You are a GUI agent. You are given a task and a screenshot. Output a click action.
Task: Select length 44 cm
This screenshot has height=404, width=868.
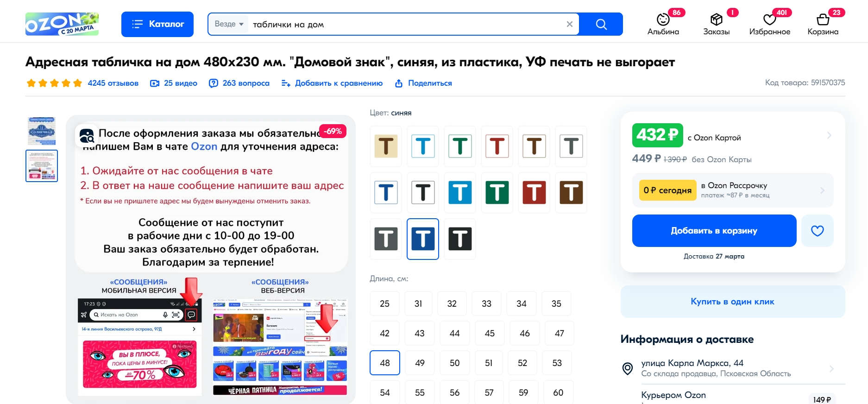point(455,333)
